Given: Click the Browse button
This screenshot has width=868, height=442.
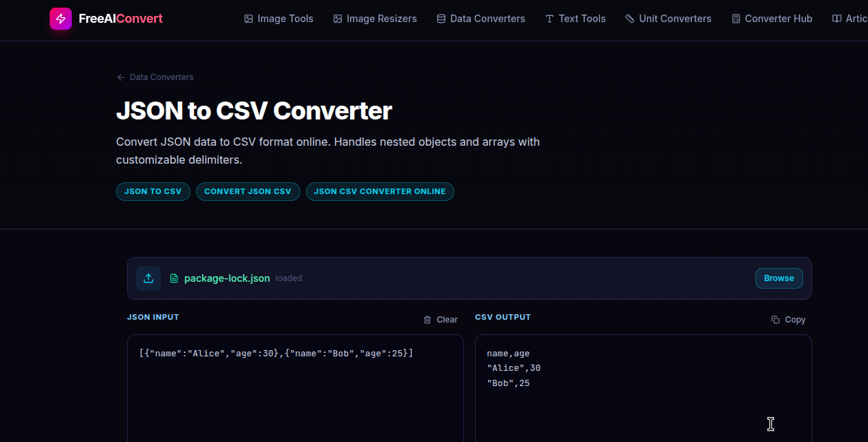Looking at the screenshot, I should tap(779, 278).
